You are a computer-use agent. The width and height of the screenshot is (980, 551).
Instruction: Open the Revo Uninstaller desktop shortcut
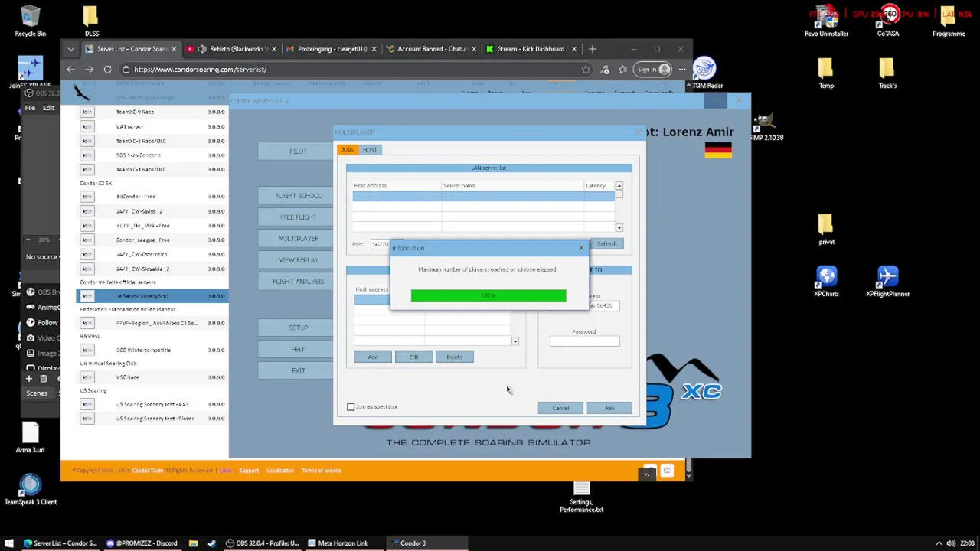click(826, 21)
